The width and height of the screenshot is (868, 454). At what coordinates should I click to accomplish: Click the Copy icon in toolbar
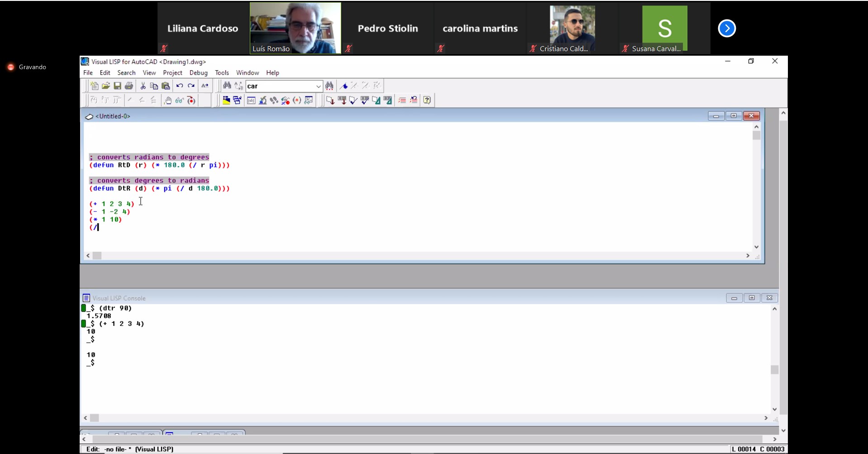[154, 86]
